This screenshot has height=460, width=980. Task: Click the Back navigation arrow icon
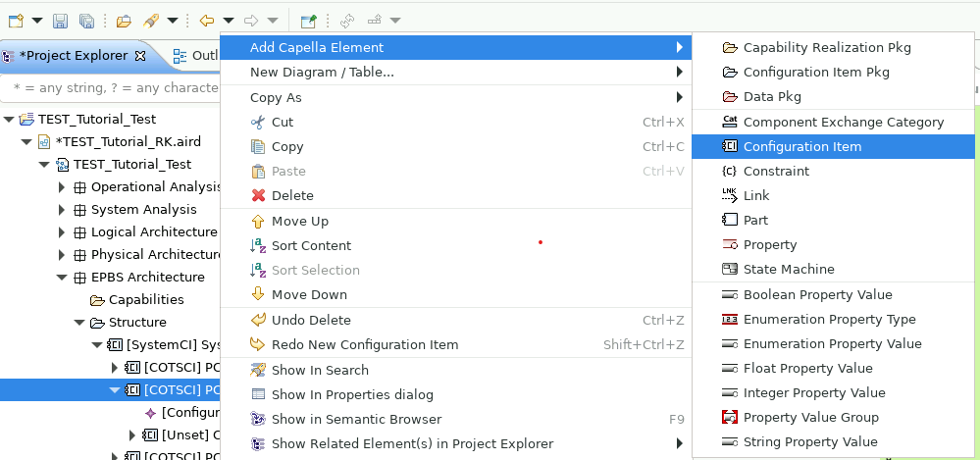[x=207, y=21]
